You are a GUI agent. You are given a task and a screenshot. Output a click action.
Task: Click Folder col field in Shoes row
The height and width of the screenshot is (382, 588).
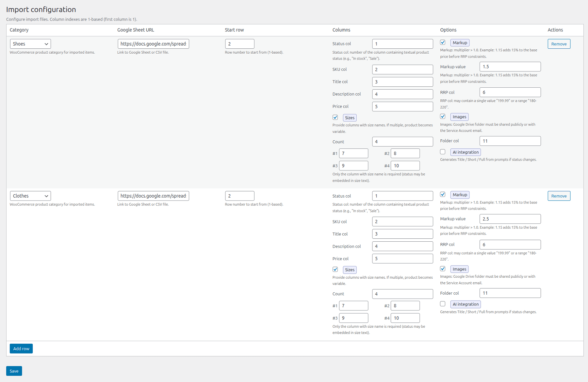tap(510, 141)
